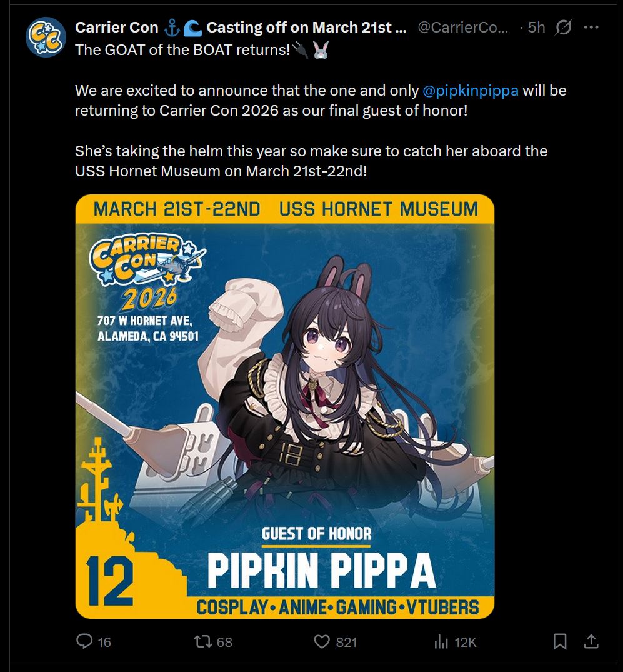The width and height of the screenshot is (623, 672).
Task: Click the Carrier Con 2026 logo in poster
Action: click(x=147, y=272)
